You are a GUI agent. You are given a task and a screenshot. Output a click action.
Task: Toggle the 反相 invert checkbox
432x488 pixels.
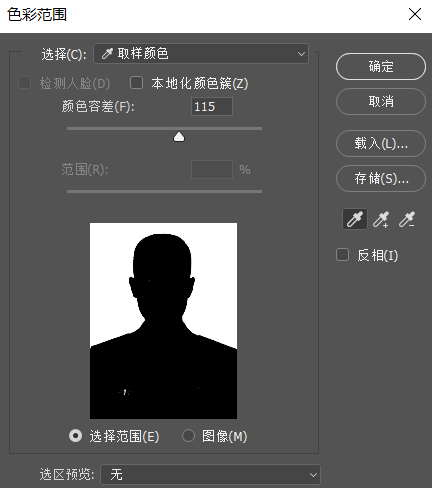342,255
